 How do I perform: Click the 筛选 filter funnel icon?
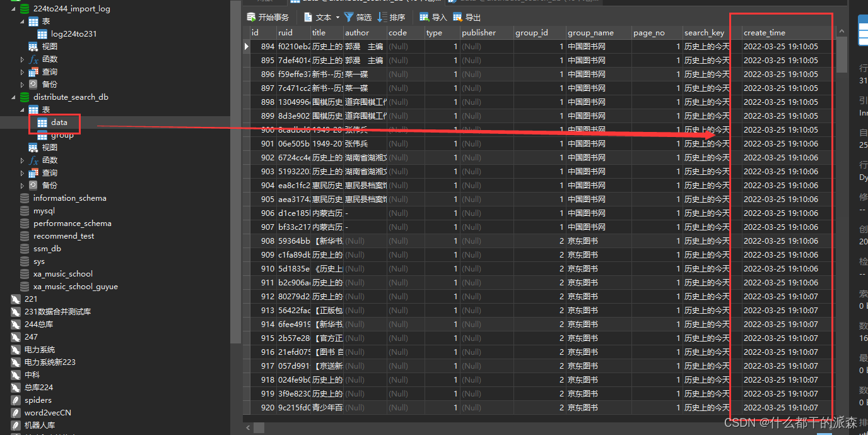pyautogui.click(x=349, y=17)
